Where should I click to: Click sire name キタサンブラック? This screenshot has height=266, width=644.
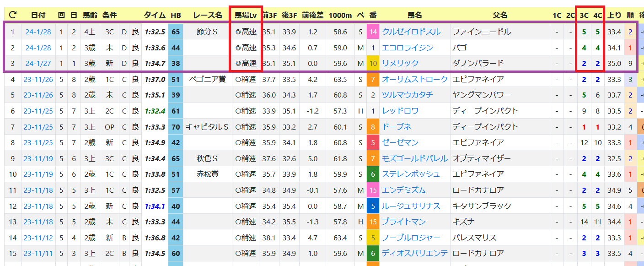pyautogui.click(x=482, y=206)
